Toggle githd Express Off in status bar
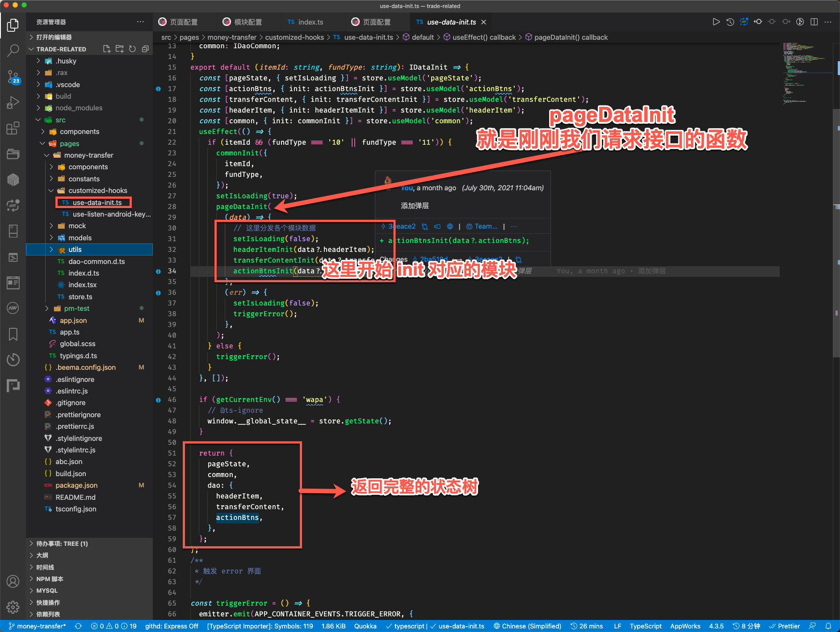This screenshot has height=632, width=840. pyautogui.click(x=171, y=626)
